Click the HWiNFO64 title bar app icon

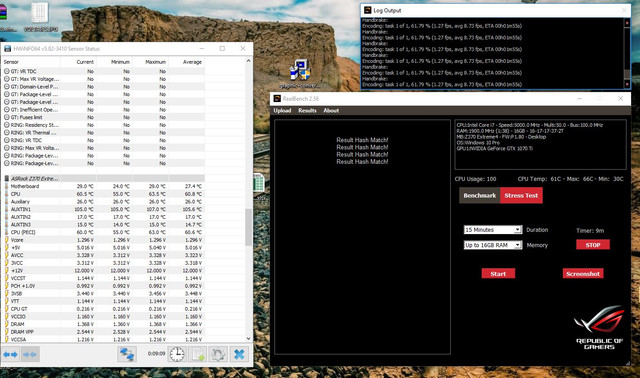coord(7,49)
